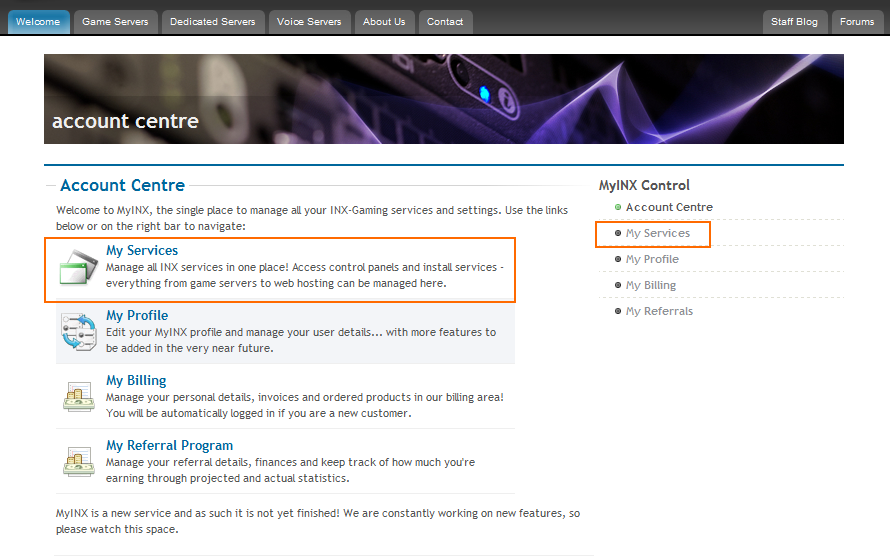Click the bullet beside sidebar My Services

(x=618, y=233)
